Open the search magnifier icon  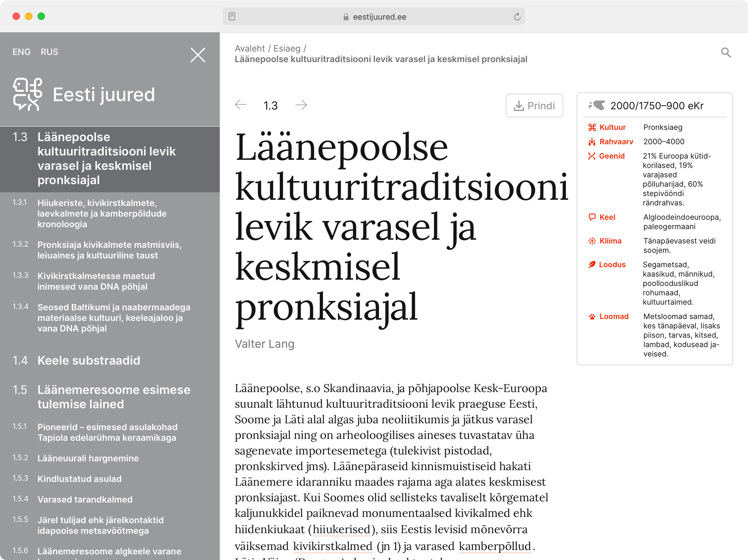pyautogui.click(x=726, y=53)
